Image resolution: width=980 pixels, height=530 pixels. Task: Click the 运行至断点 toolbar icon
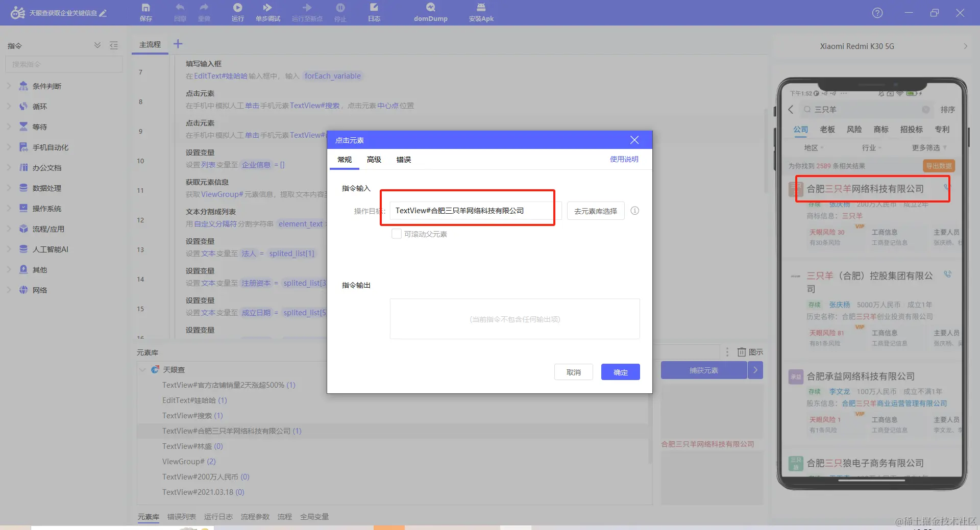click(x=307, y=8)
